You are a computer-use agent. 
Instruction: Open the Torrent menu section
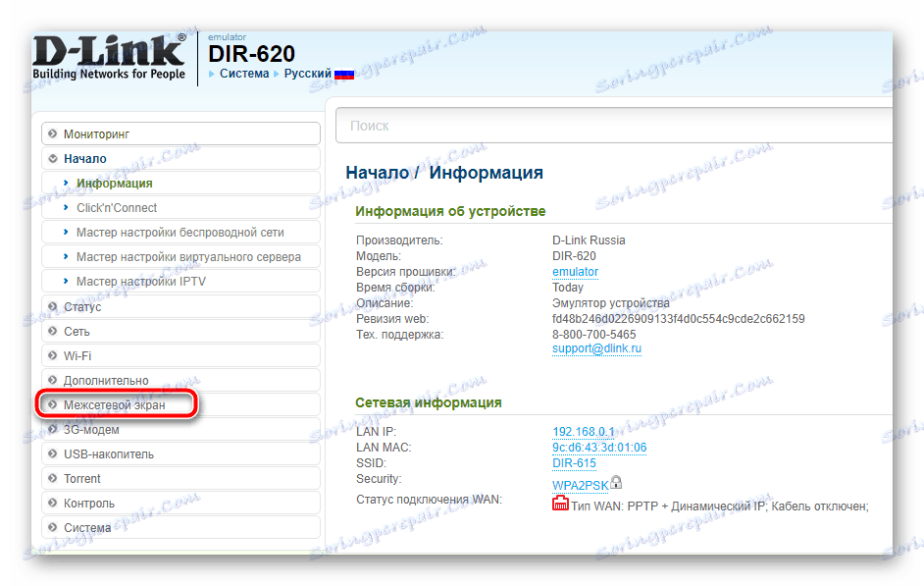click(x=180, y=478)
